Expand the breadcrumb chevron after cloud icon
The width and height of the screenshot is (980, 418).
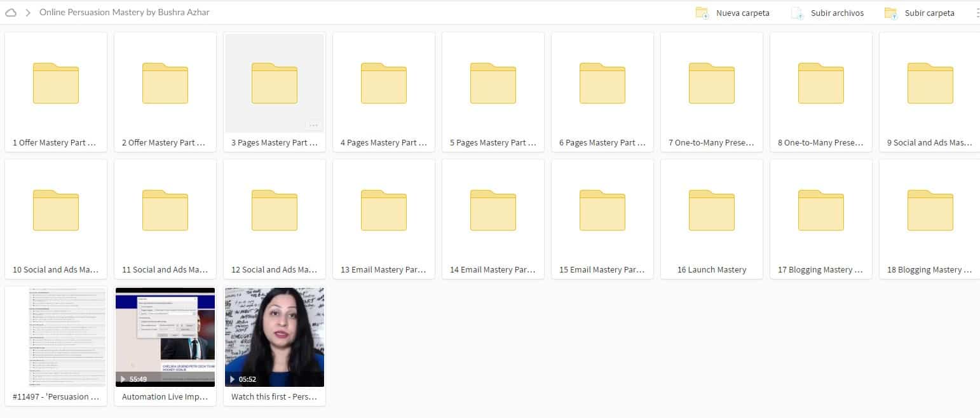28,13
